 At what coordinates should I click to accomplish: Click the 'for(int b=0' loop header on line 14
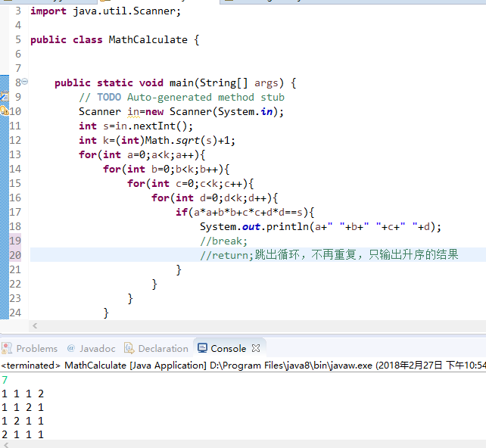point(166,170)
